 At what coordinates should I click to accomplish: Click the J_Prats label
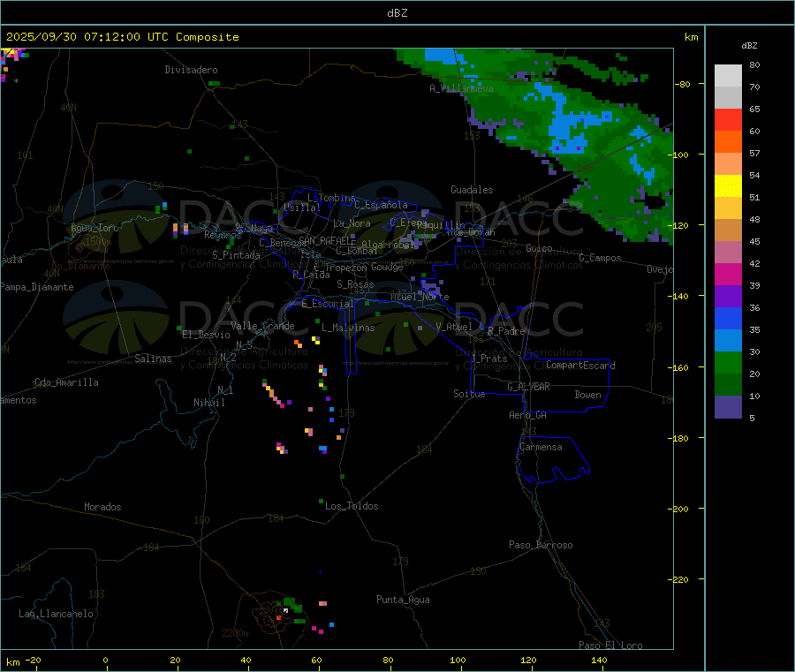pyautogui.click(x=488, y=359)
